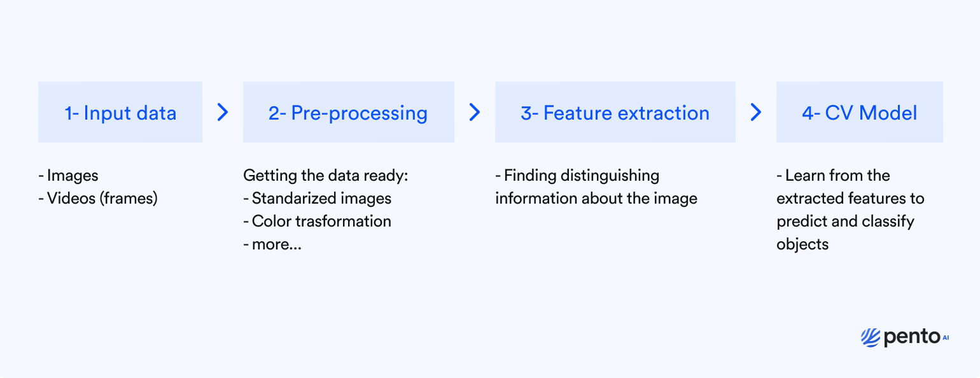Click the "Getting the data ready:" heading
980x378 pixels.
325,176
